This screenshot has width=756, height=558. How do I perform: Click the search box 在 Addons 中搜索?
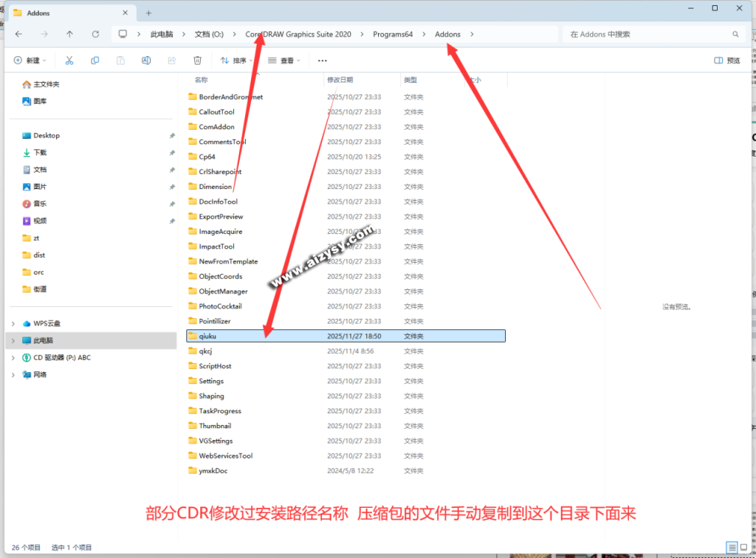pyautogui.click(x=650, y=34)
